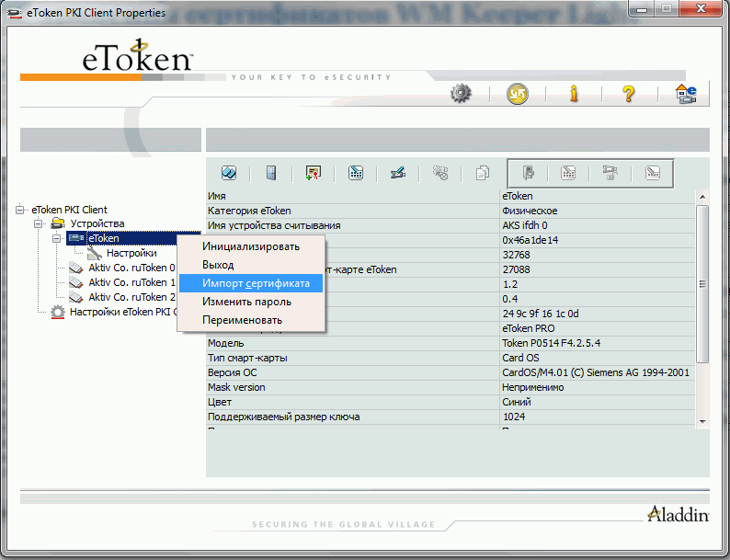Click the properties list scroll down arrow
Screen dimensions: 730x560
pyautogui.click(x=702, y=420)
